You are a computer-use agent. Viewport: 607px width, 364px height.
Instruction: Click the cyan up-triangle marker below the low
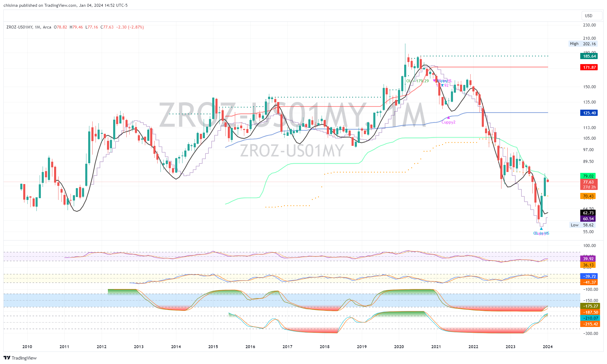click(541, 228)
